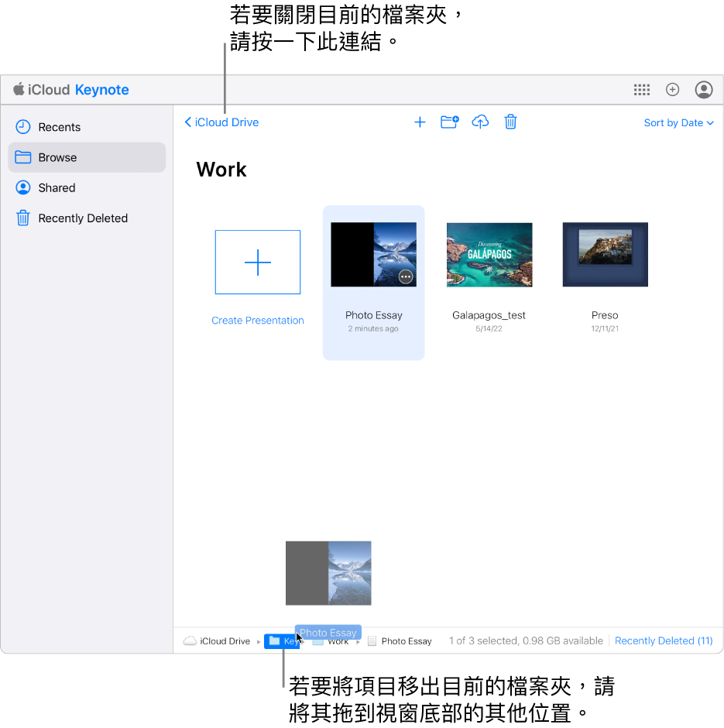Select Shared in the sidebar

[x=87, y=187]
